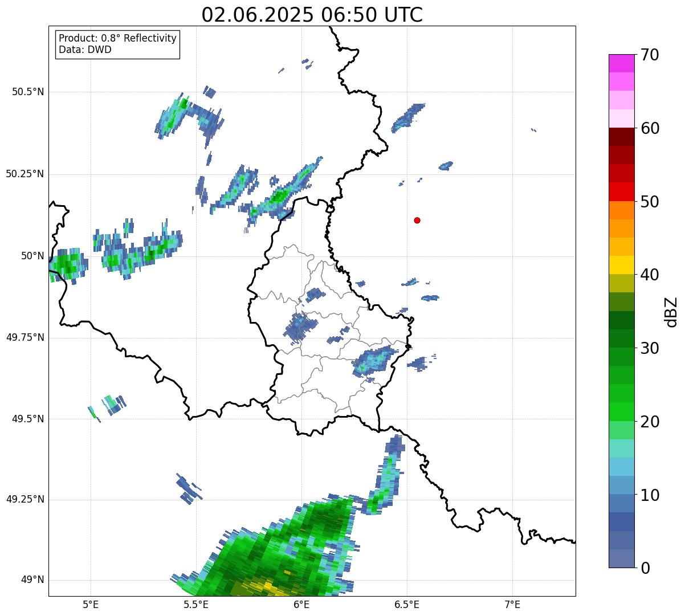Click the dark maroon colorbar segment below 60
This screenshot has height=616, width=685.
621,137
